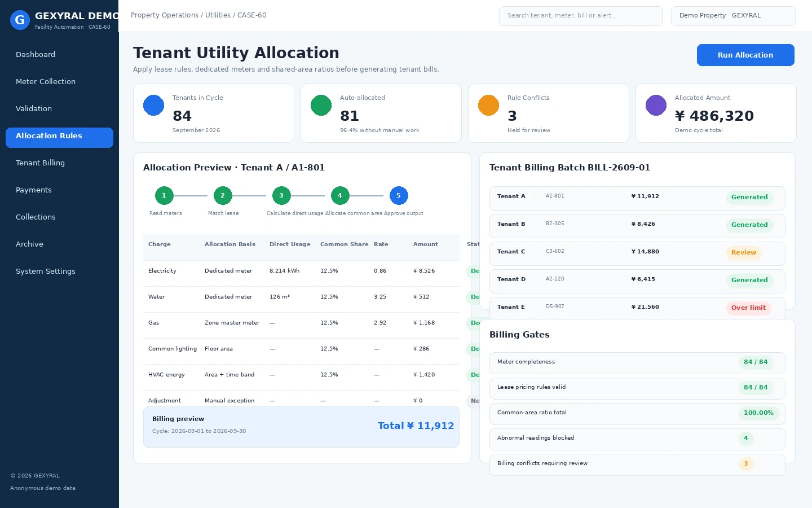Click the Common lighting charge row
The image size is (812, 508).
[x=301, y=351]
